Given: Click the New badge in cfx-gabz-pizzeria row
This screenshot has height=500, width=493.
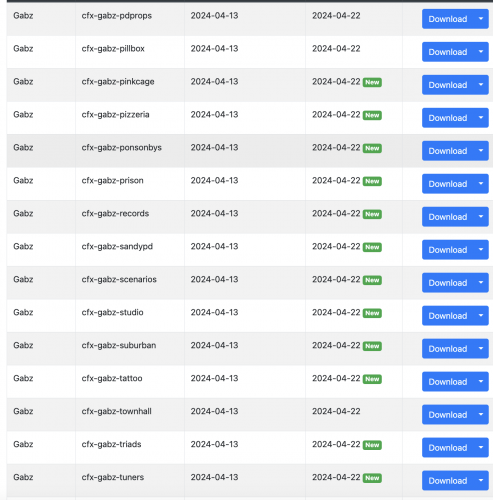Looking at the screenshot, I should pos(372,115).
